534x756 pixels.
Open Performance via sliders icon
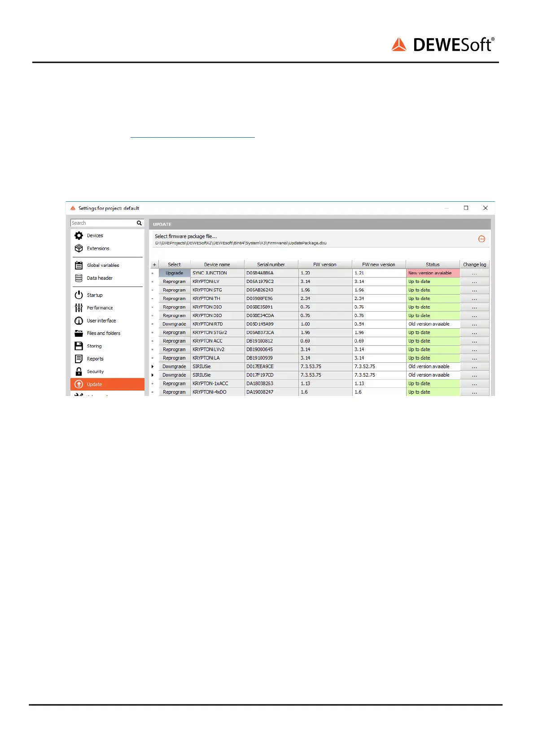79,308
